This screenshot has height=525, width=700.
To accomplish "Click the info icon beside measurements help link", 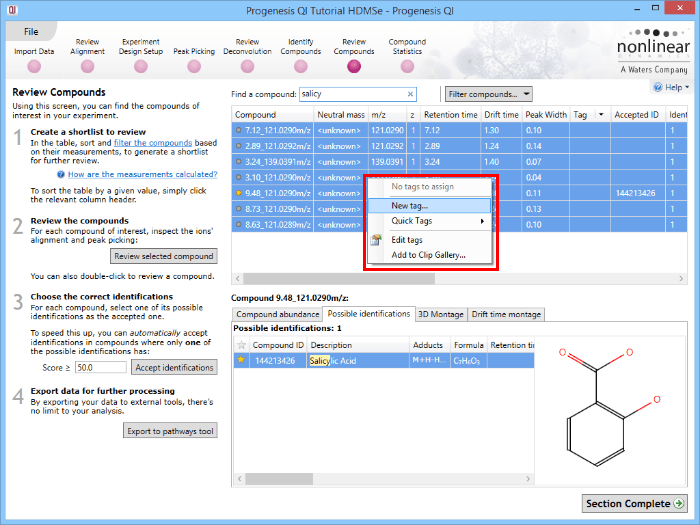I will (61, 175).
